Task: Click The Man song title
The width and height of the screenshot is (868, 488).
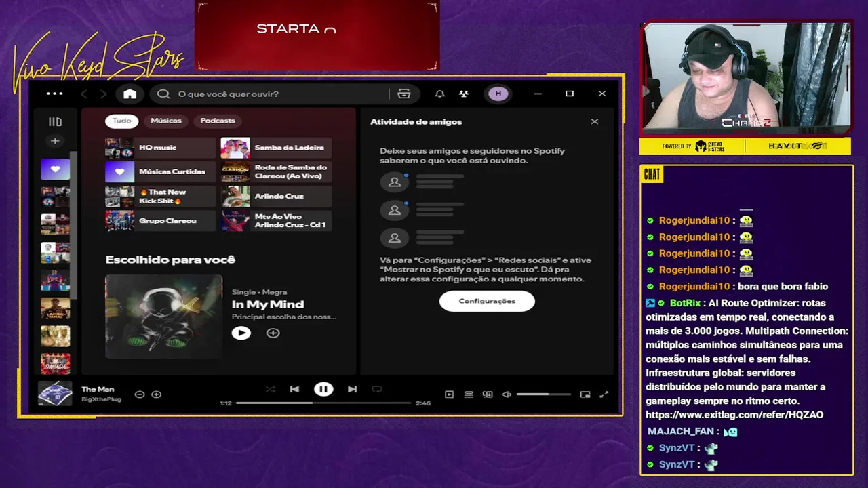Action: 98,389
